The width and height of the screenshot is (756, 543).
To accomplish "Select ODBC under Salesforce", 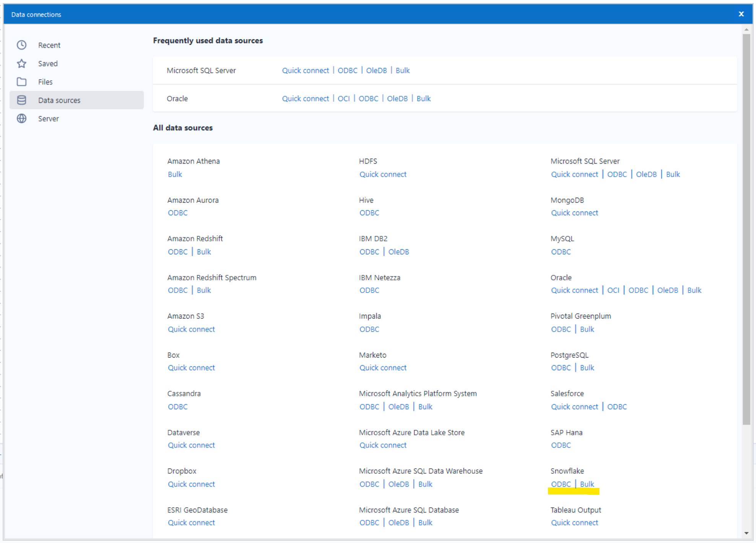I will [617, 407].
